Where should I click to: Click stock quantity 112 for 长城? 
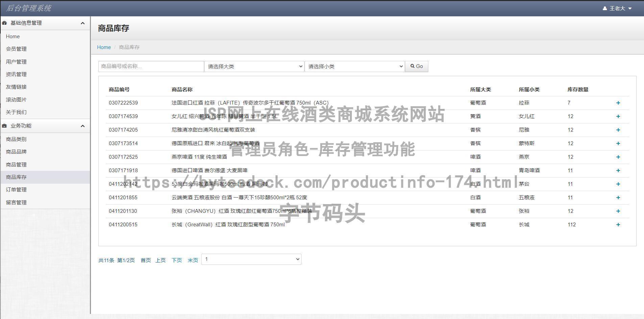(x=572, y=225)
